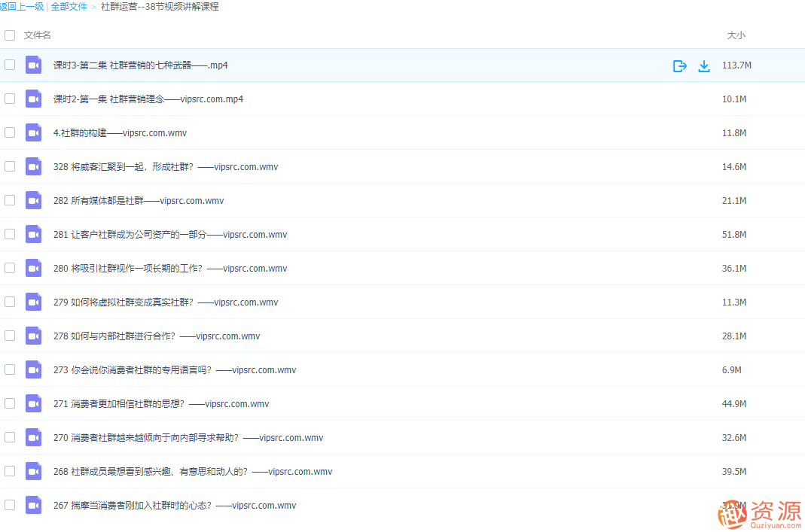Open file 课时3-第二集 社群营销的七种武器 mp4
This screenshot has height=532, width=805.
click(141, 65)
